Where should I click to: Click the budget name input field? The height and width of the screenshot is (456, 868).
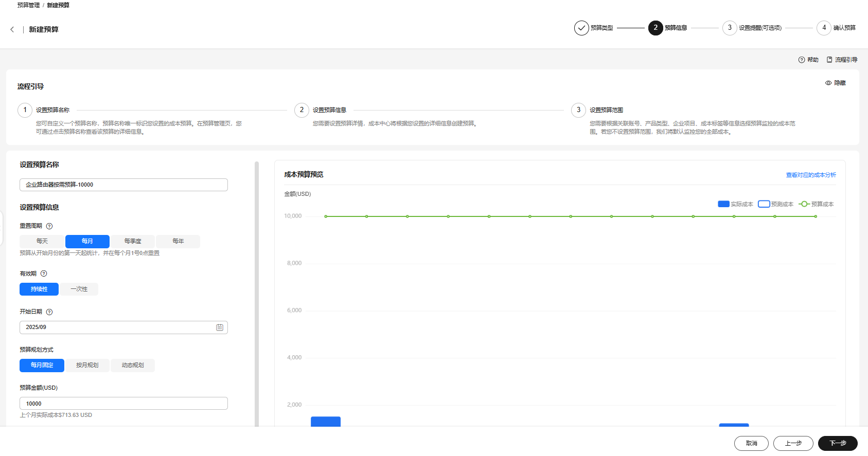coord(123,185)
